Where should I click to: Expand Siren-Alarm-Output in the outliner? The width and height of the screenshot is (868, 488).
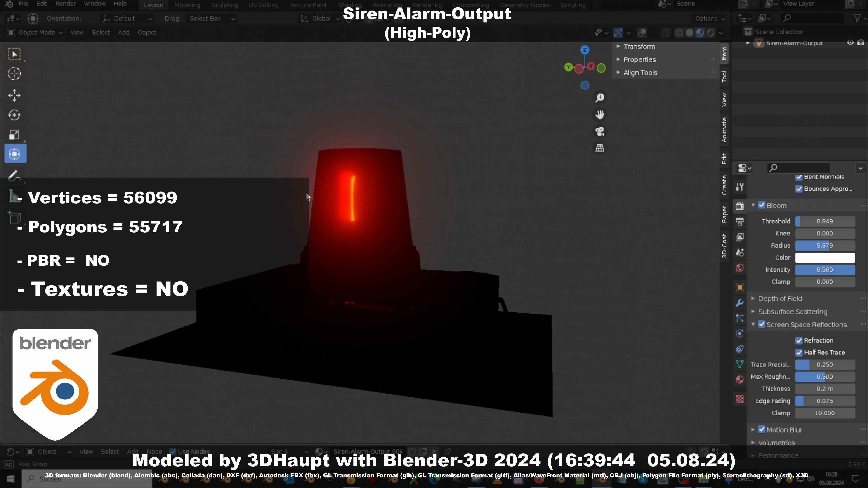(748, 43)
